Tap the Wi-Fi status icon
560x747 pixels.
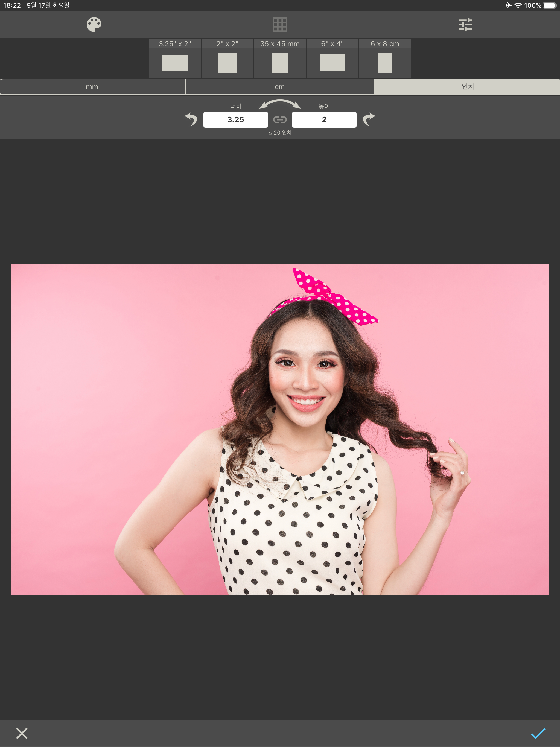(x=518, y=5)
